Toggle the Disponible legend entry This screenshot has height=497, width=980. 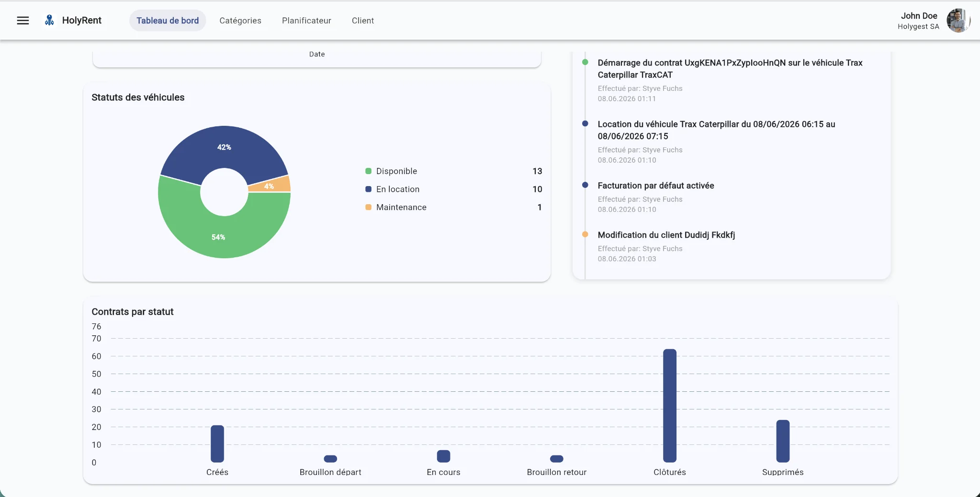pos(391,171)
